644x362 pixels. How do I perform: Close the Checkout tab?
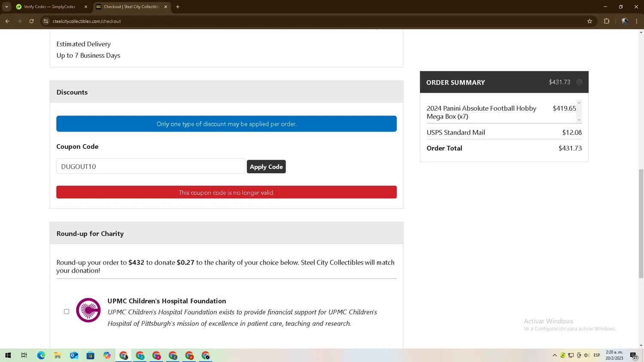click(x=166, y=7)
